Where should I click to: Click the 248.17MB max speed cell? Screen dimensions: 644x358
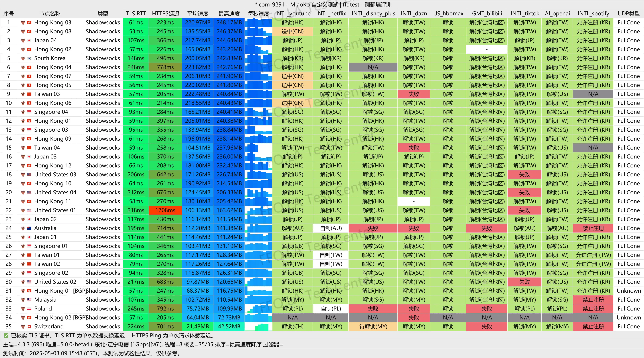tap(229, 23)
